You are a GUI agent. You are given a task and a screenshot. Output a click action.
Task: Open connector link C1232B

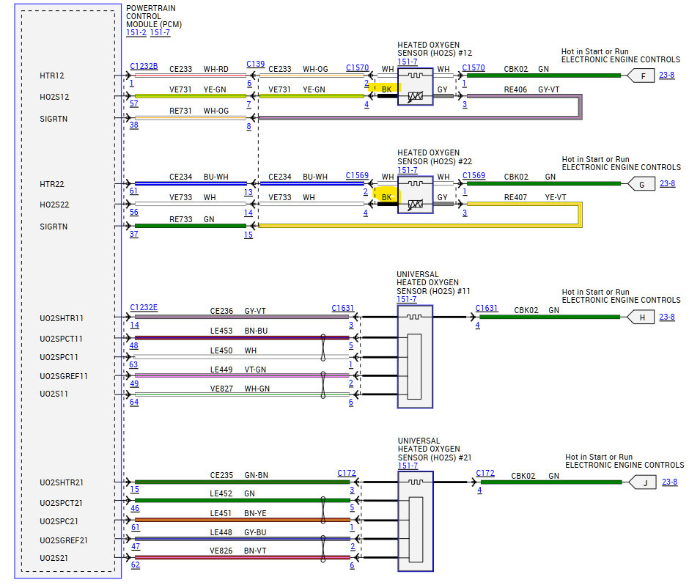(144, 66)
